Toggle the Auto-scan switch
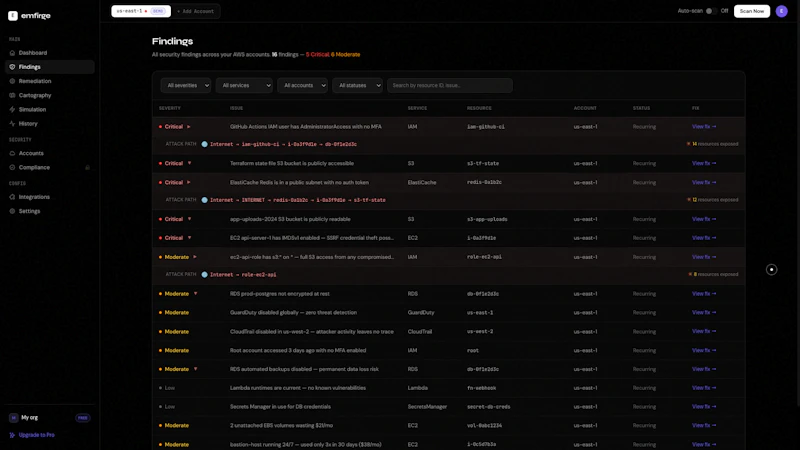 pos(711,11)
